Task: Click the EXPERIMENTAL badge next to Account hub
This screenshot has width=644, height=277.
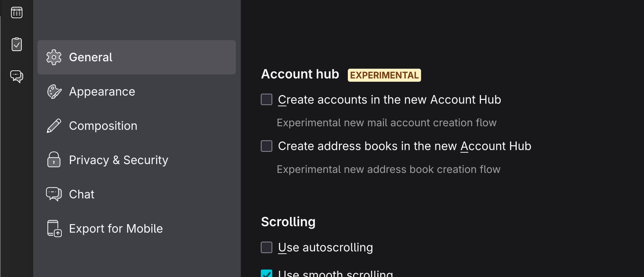Action: [384, 75]
